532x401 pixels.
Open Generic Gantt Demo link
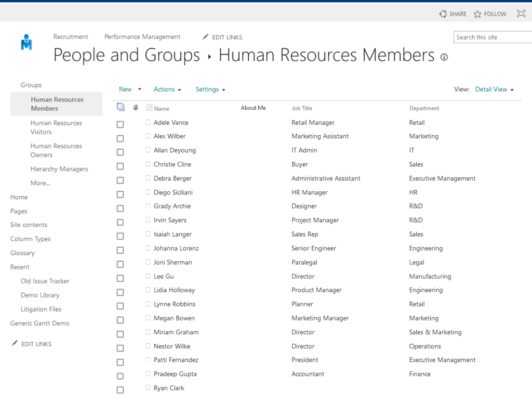(39, 324)
